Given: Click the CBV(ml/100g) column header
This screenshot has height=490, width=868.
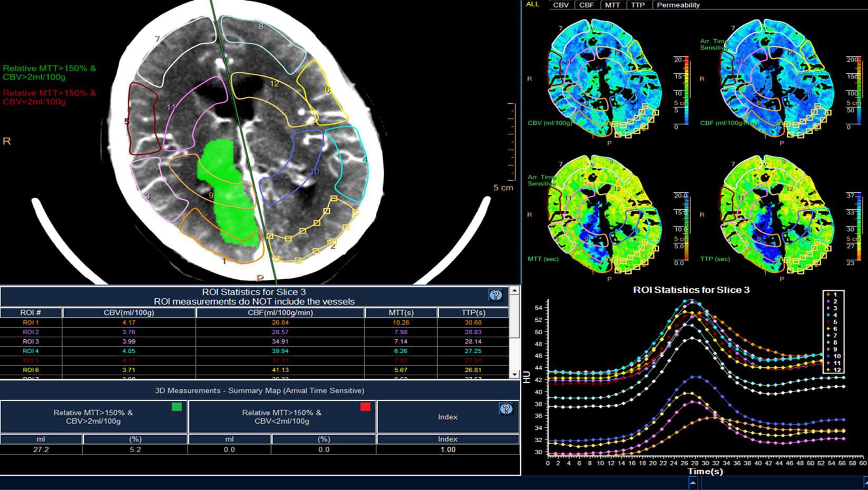Looking at the screenshot, I should pos(129,312).
